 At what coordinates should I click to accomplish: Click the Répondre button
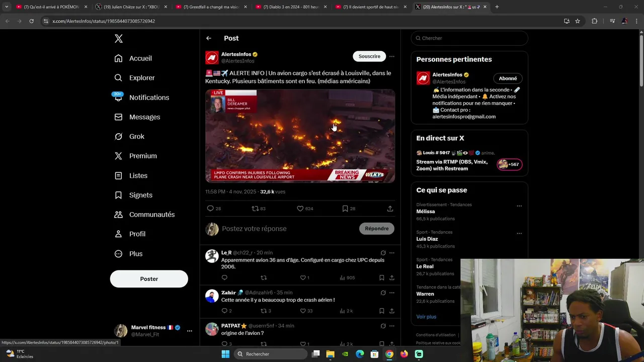point(377,229)
